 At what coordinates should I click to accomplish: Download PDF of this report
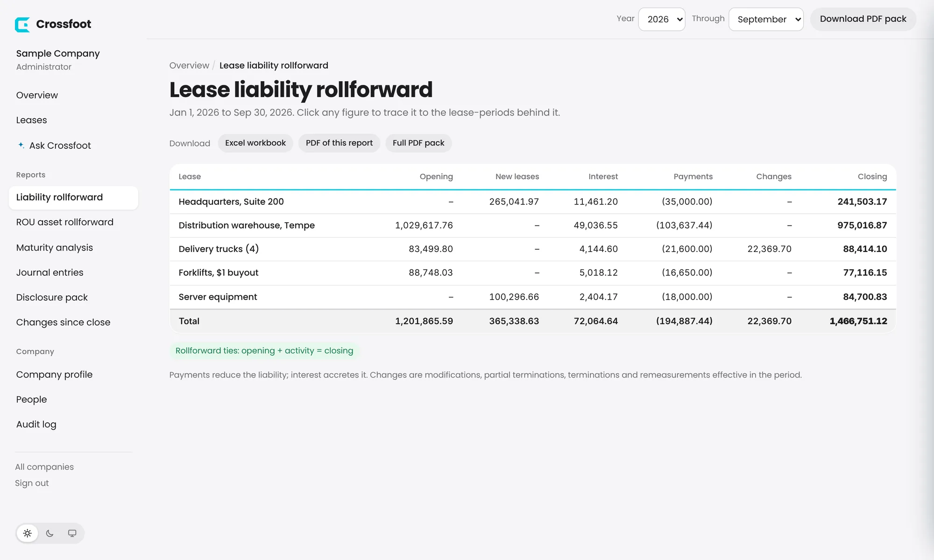[x=339, y=143]
